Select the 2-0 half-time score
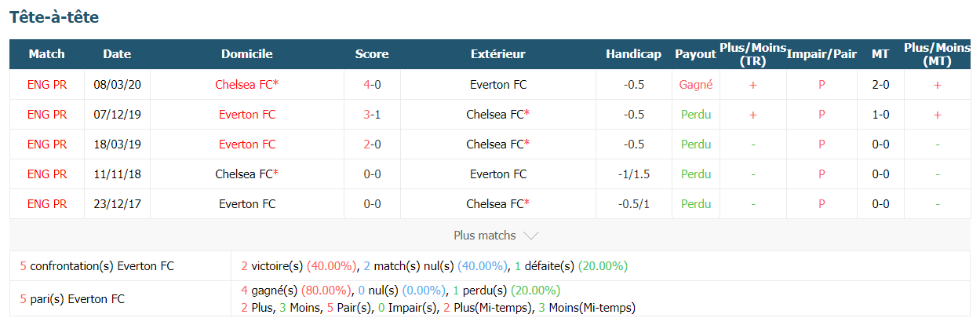 click(880, 85)
